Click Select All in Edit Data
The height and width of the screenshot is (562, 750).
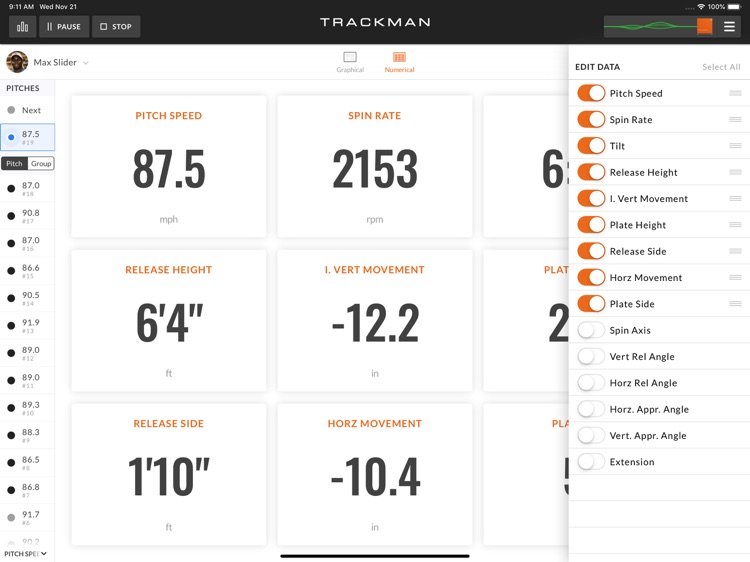721,67
